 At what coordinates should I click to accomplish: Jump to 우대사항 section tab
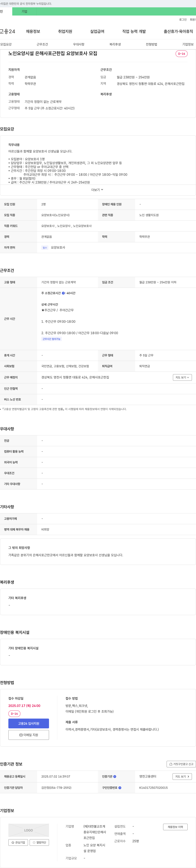pos(78,45)
